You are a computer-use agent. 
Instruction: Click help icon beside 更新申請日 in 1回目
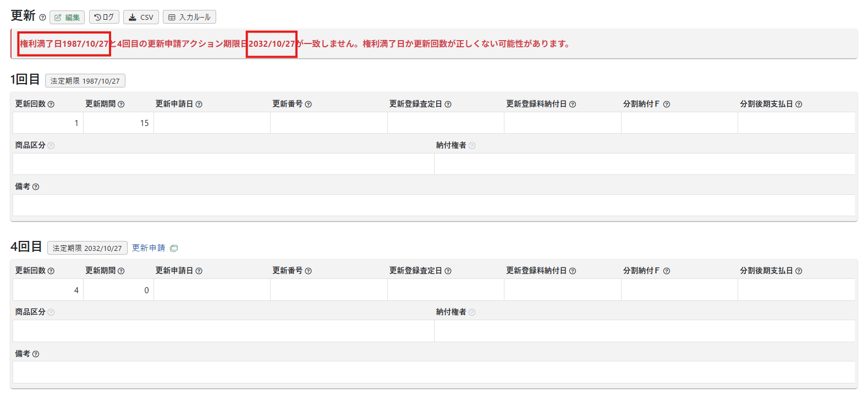point(199,105)
